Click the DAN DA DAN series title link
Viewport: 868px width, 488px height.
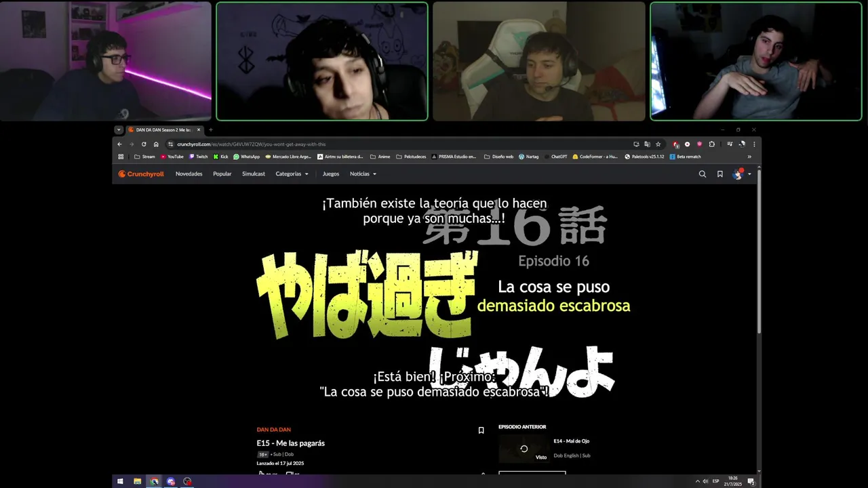pyautogui.click(x=274, y=430)
